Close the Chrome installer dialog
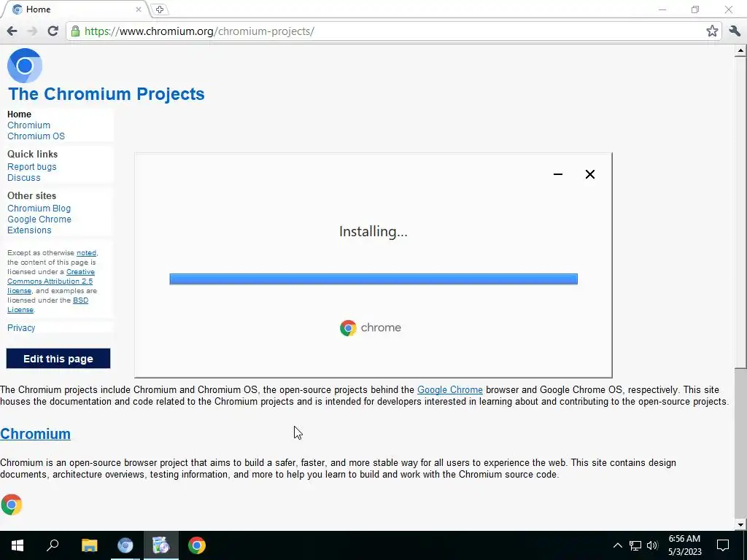This screenshot has height=560, width=747. 589,174
